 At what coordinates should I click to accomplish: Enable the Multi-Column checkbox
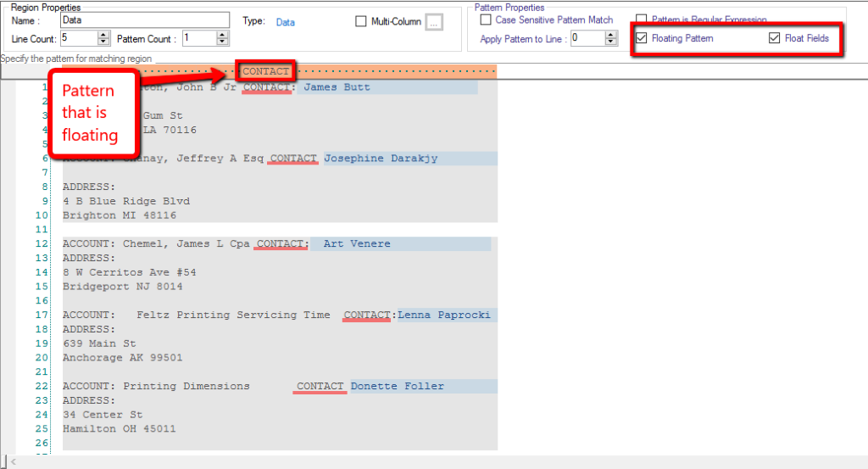[363, 22]
